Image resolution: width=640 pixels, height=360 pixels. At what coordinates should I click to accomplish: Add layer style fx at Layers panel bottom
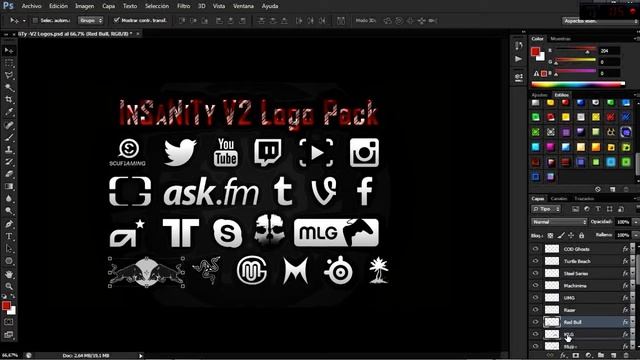point(563,356)
